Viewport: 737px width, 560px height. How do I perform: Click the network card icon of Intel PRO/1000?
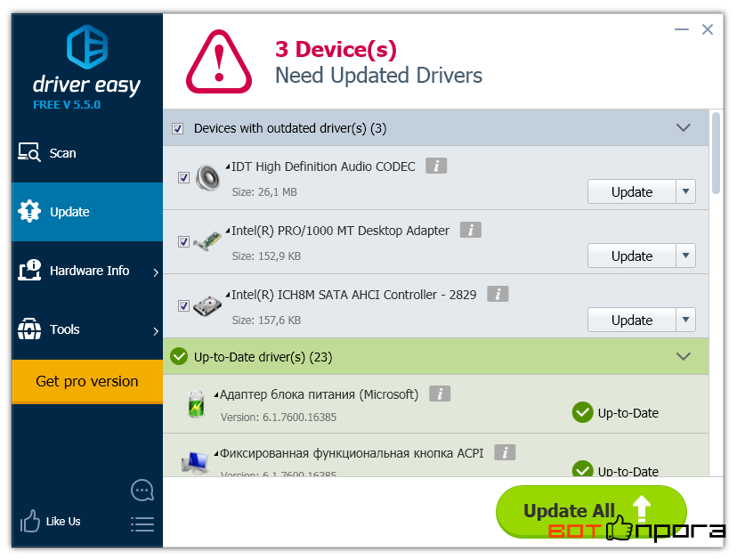tap(207, 241)
